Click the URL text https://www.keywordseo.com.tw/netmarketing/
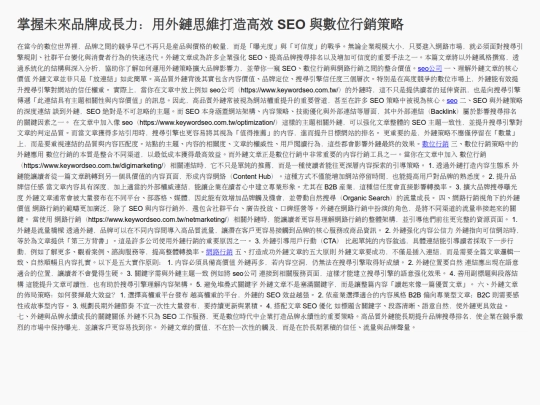Image resolution: width=540 pixels, height=405 pixels. [157, 219]
